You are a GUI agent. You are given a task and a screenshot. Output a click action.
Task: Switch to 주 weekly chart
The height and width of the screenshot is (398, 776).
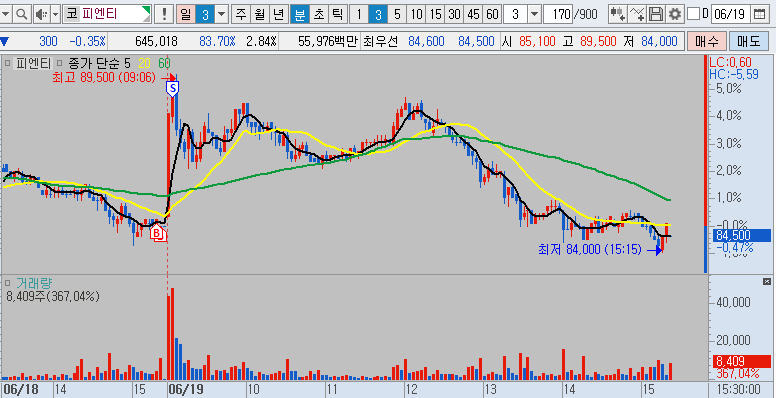241,14
